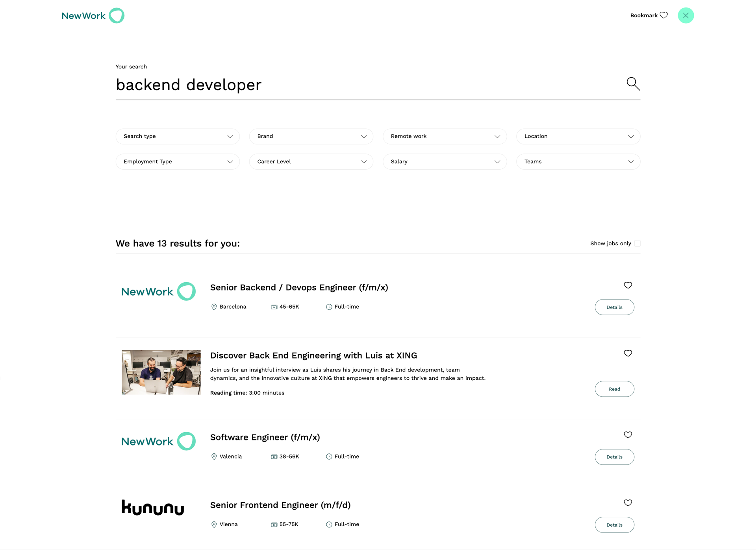The image size is (756, 551).
Task: Click the clock icon on the Barcelona job
Action: (x=329, y=307)
